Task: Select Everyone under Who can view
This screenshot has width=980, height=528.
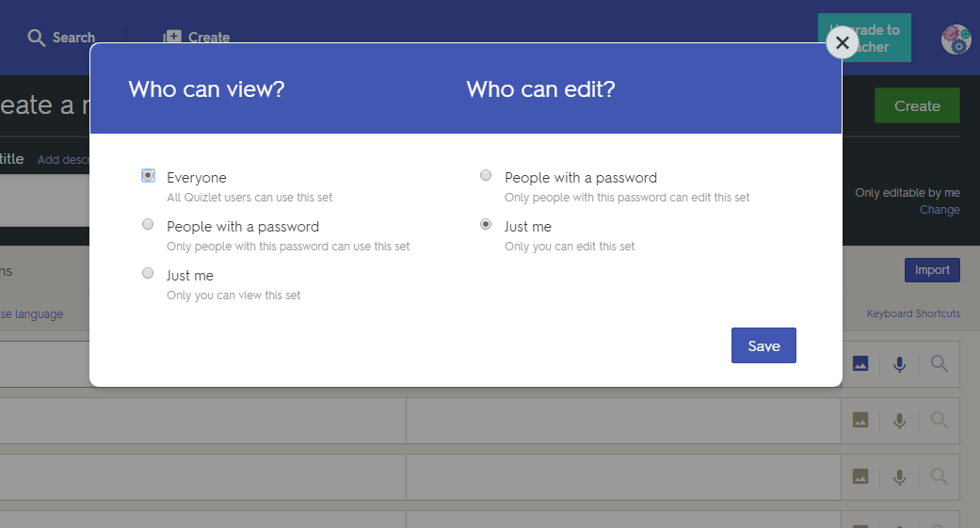Action: [148, 176]
